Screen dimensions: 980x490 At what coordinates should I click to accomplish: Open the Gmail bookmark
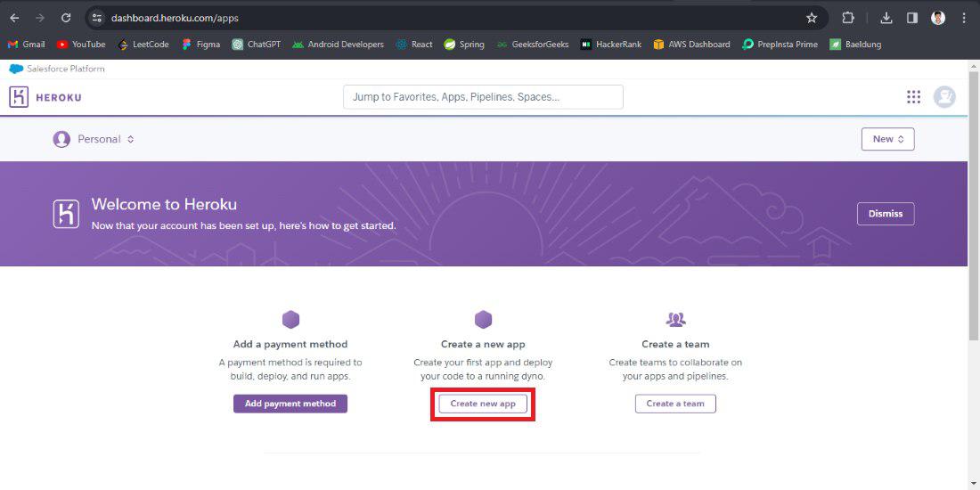click(x=26, y=45)
